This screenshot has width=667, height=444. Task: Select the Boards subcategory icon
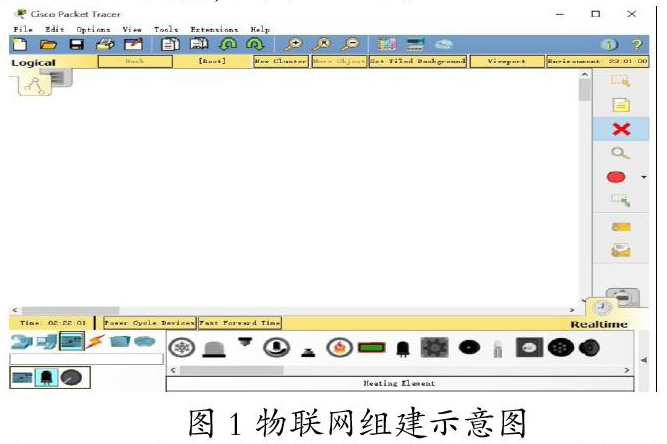pyautogui.click(x=22, y=377)
